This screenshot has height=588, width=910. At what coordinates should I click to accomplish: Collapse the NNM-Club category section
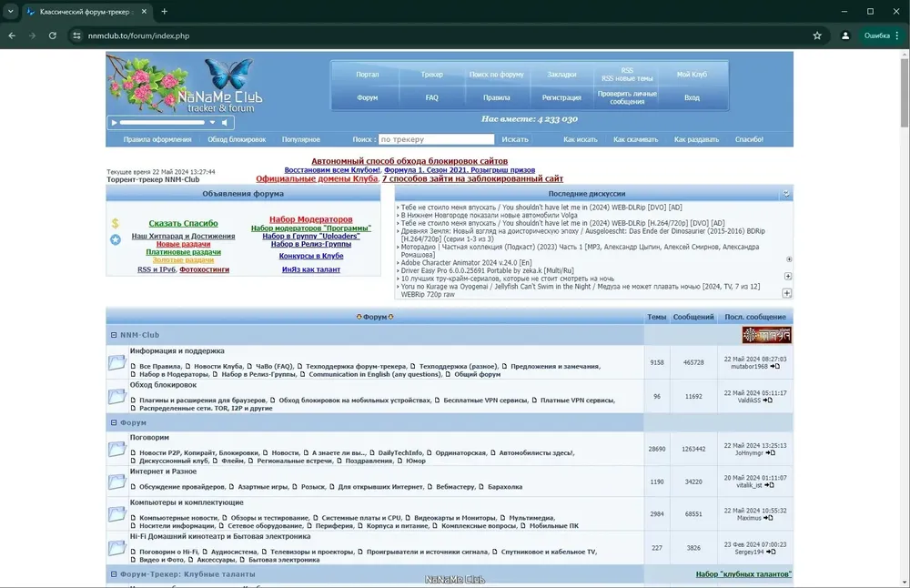point(114,335)
